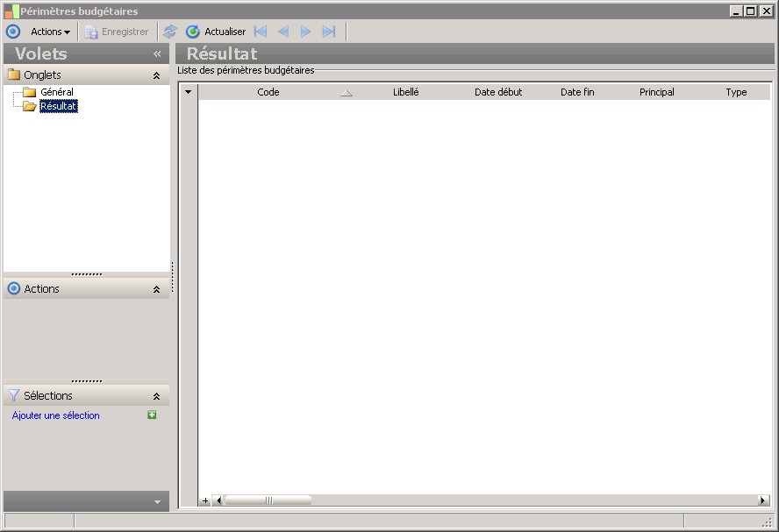Go to the previous record arrow
This screenshot has height=532, width=779.
point(283,32)
